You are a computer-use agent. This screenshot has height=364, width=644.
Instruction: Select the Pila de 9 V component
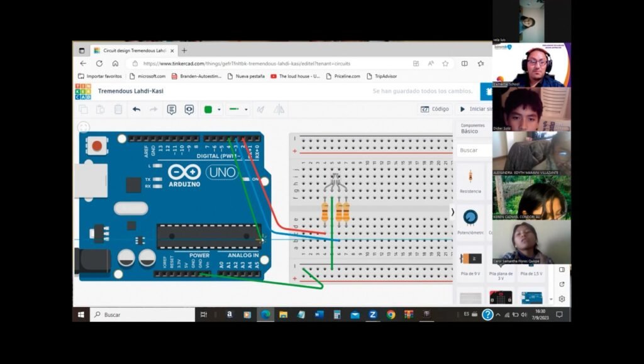point(470,263)
